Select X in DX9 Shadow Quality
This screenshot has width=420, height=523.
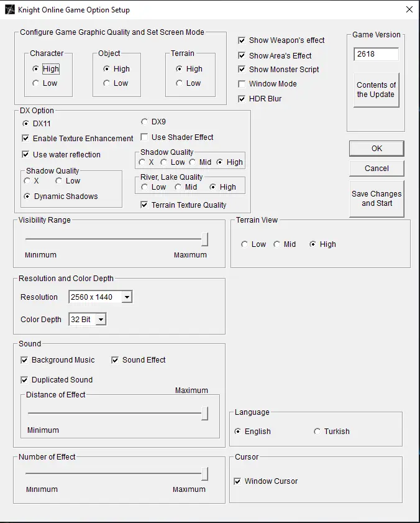(142, 162)
